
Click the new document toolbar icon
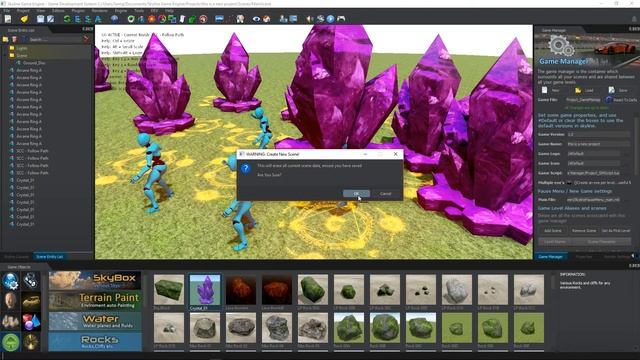8,19
